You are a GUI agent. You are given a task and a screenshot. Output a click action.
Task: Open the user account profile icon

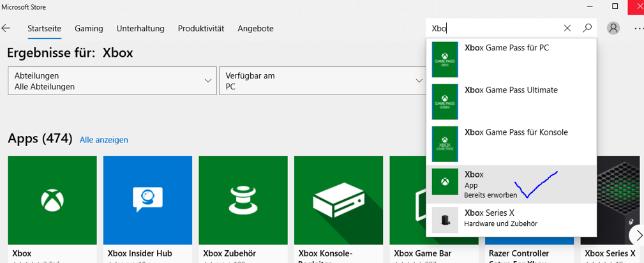[613, 28]
